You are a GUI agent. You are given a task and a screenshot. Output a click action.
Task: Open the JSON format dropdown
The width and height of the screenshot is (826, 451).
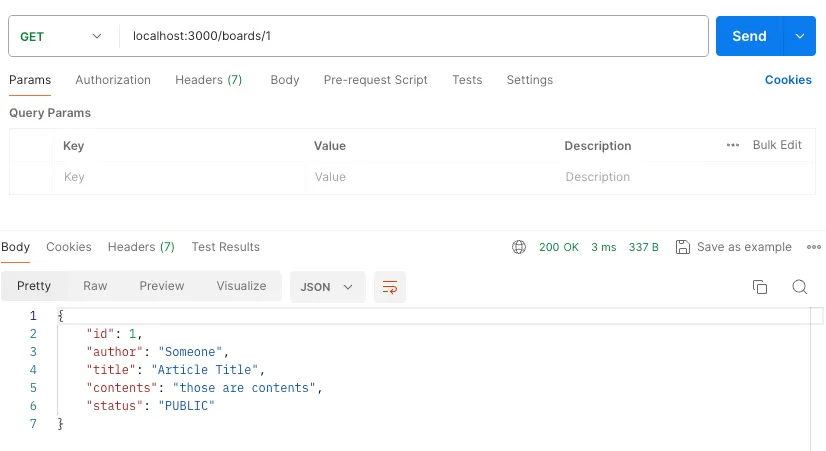pos(327,287)
